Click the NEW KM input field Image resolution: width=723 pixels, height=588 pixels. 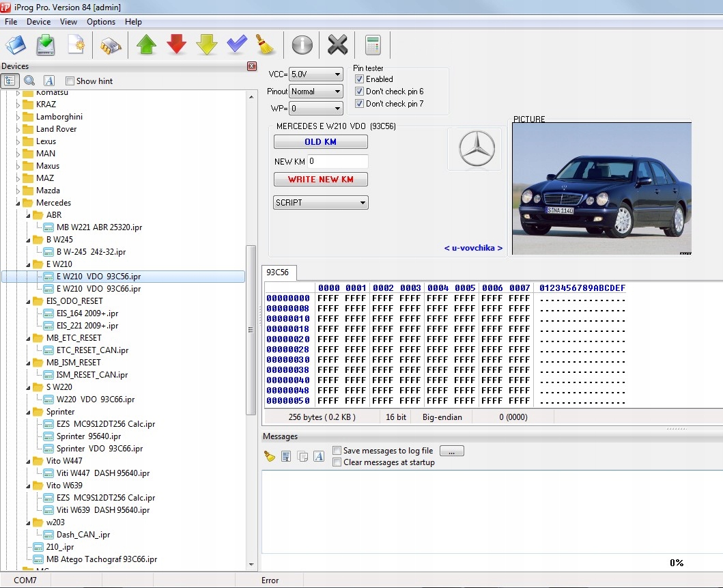point(337,162)
